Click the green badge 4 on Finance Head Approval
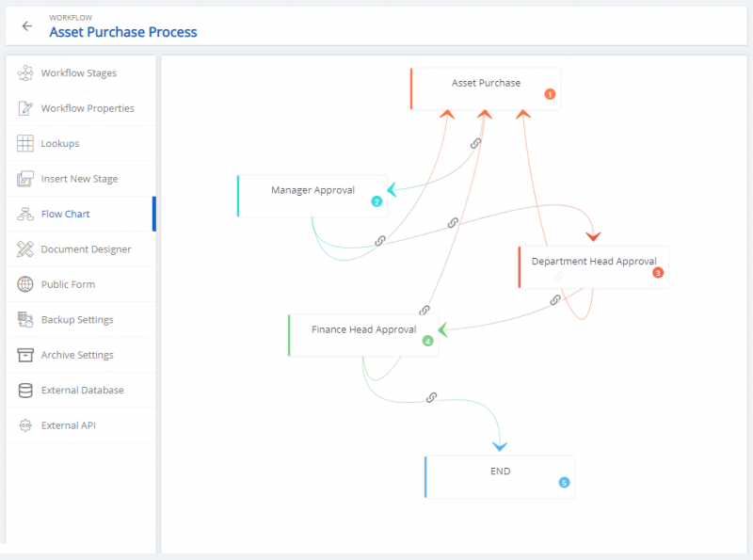The height and width of the screenshot is (560, 753). pyautogui.click(x=426, y=341)
